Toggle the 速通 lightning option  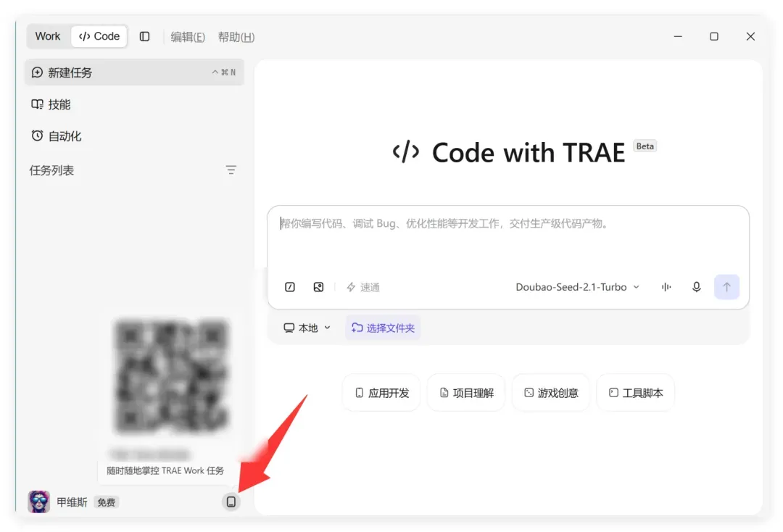[363, 287]
